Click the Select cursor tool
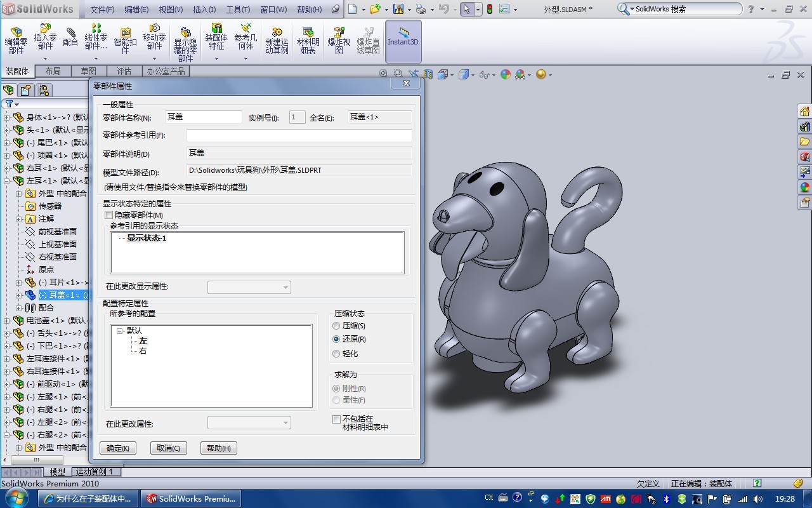 pos(466,9)
